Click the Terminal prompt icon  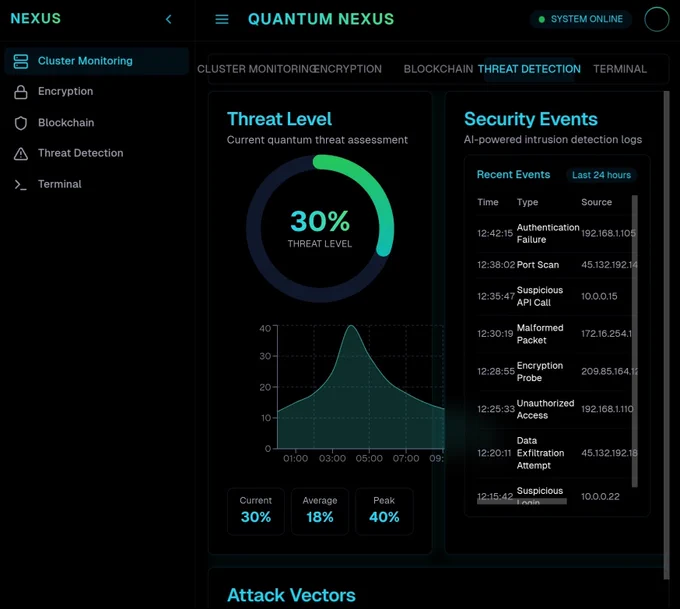pos(20,185)
